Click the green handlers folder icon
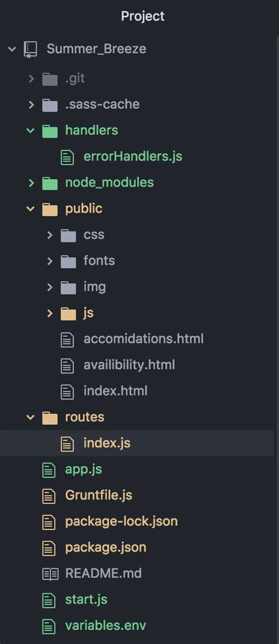The height and width of the screenshot is (644, 279). pos(49,131)
